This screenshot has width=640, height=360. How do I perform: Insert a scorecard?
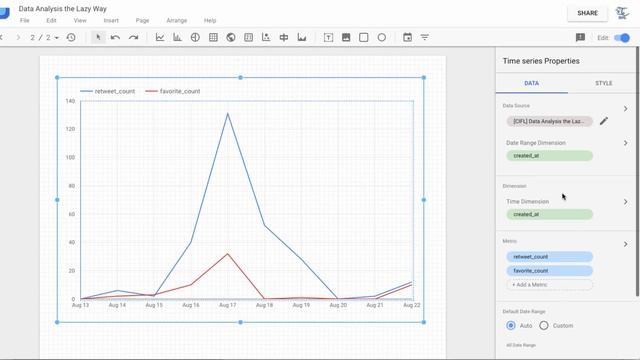248,38
